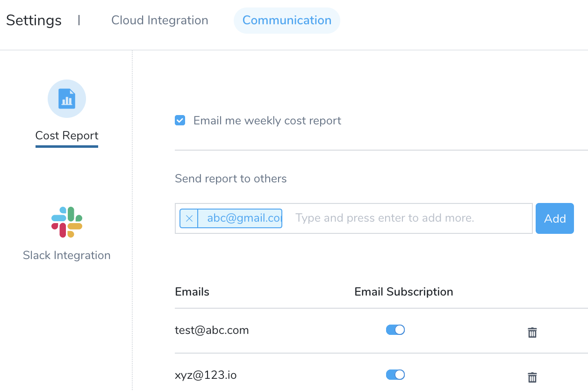Remove xyz@123.io using its trash icon
588x391 pixels.
532,377
